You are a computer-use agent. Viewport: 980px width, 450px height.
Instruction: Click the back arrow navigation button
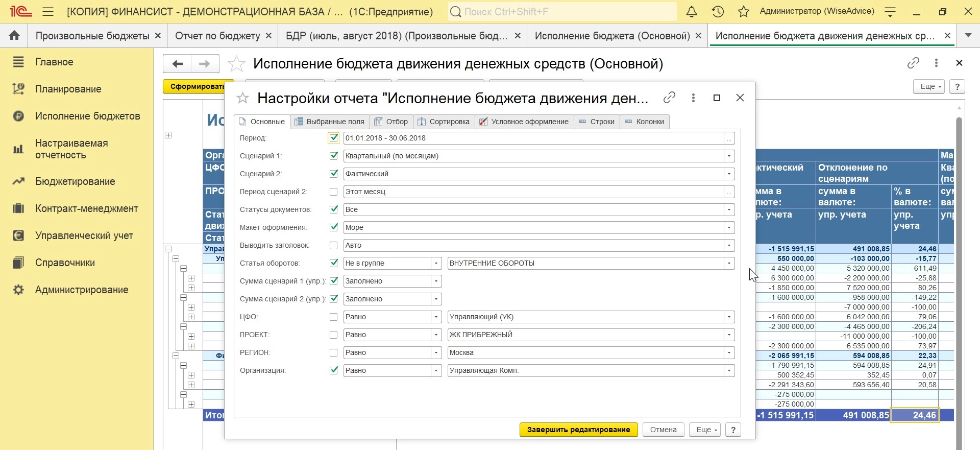point(178,64)
